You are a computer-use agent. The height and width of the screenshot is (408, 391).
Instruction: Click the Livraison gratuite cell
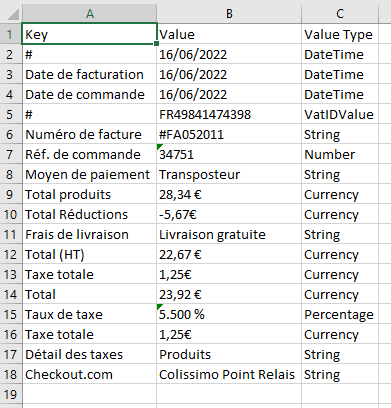(x=229, y=234)
